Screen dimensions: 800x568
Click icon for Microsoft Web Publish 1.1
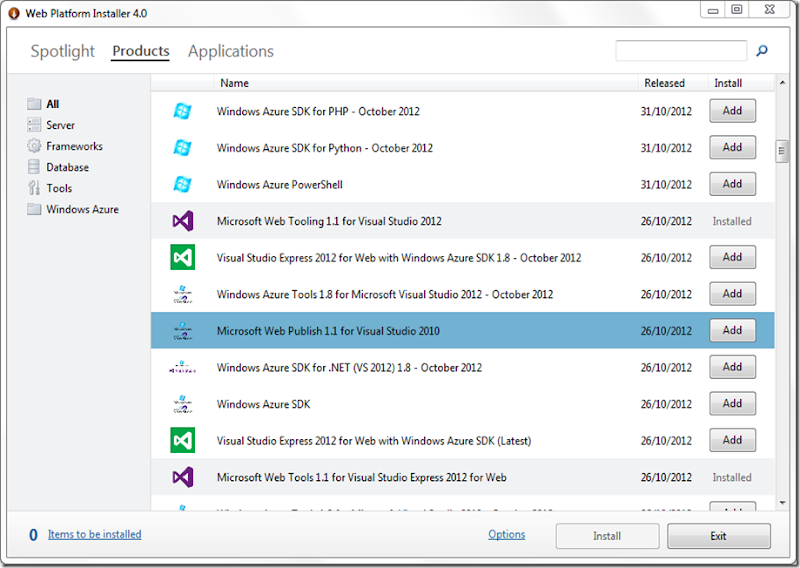183,331
